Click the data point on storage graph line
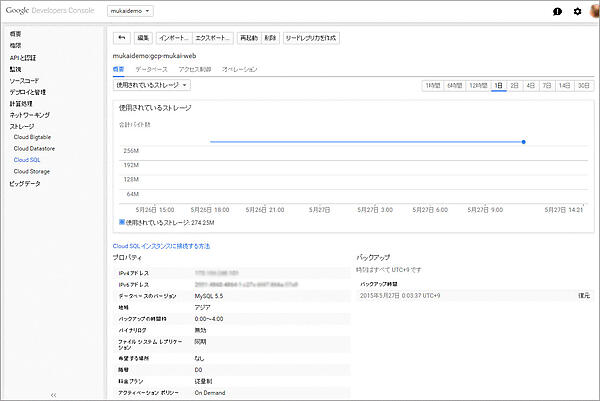Image resolution: width=600 pixels, height=401 pixels. (523, 142)
